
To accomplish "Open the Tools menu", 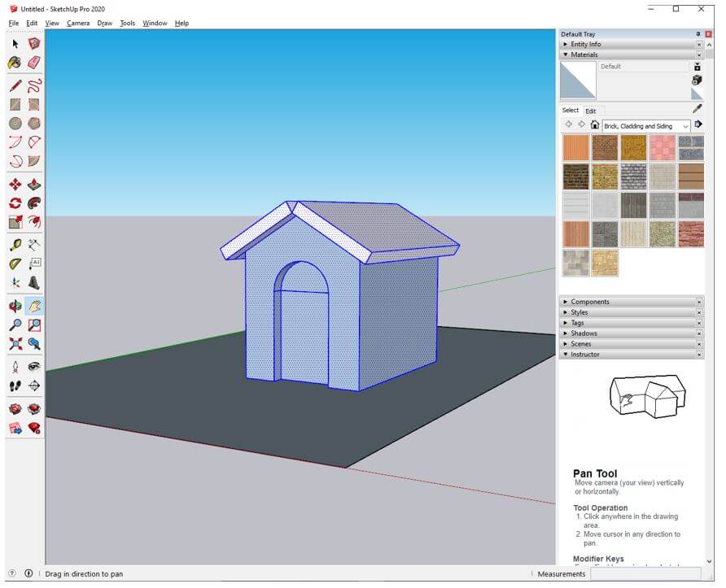I will pos(127,23).
